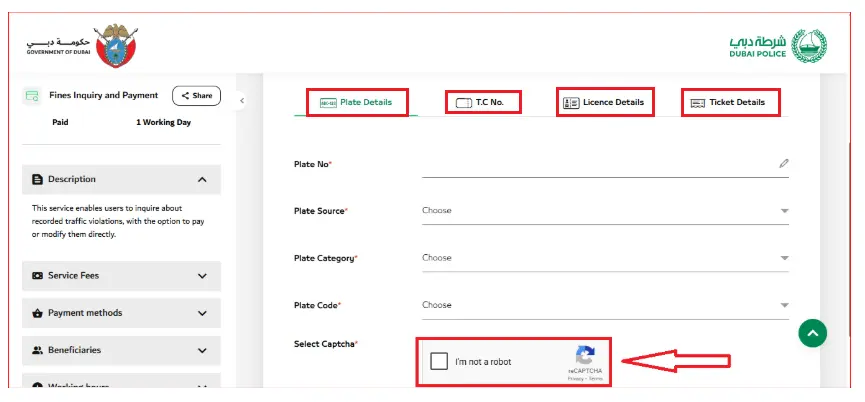Click the 'Paid' label
The width and height of the screenshot is (865, 402).
tap(60, 122)
